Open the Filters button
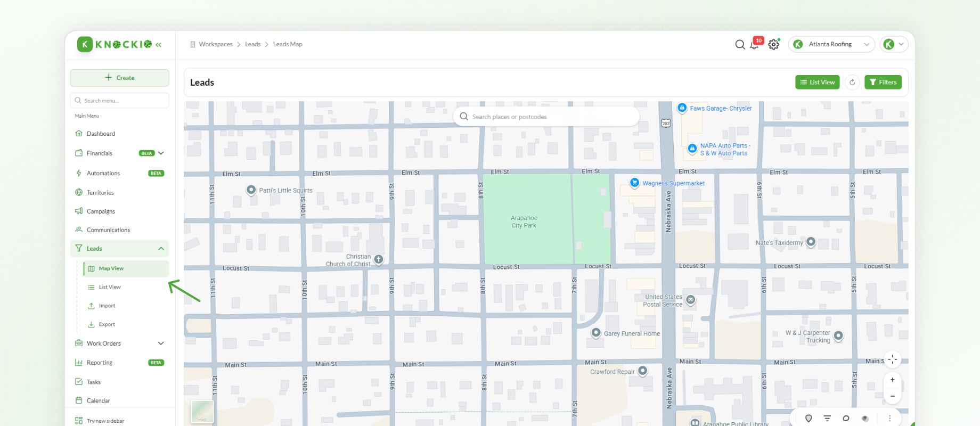This screenshot has width=980, height=426. pyautogui.click(x=883, y=82)
